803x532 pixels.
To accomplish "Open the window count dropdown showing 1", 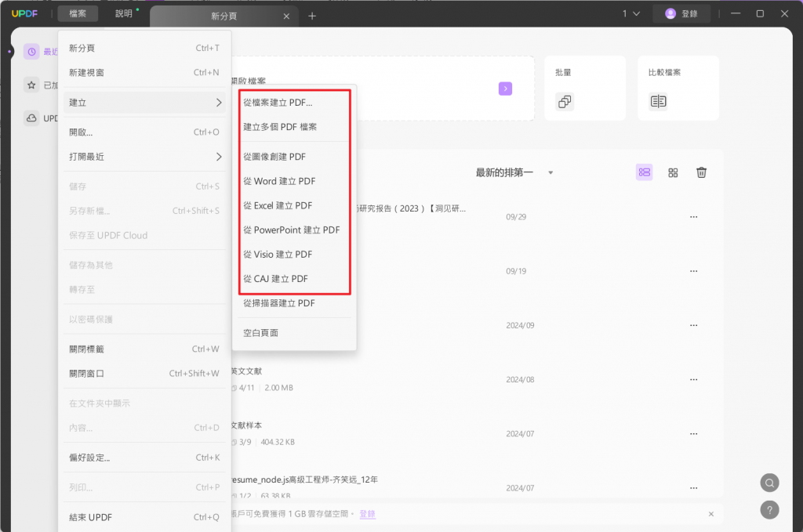I will point(631,14).
